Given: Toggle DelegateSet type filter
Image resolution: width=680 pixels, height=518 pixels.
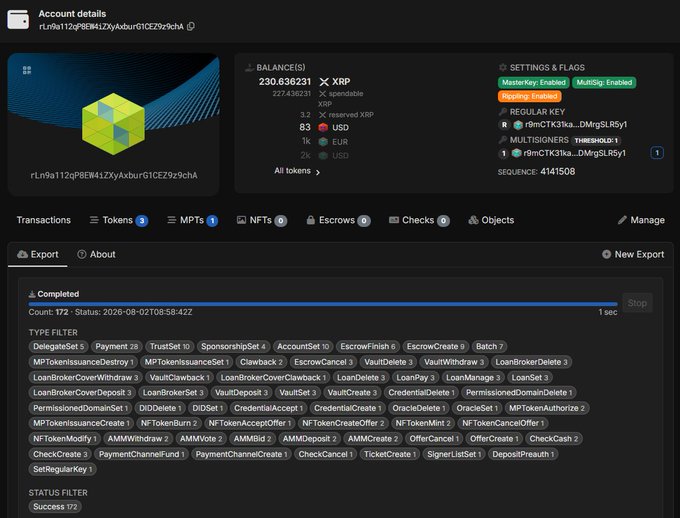Looking at the screenshot, I should pyautogui.click(x=58, y=347).
